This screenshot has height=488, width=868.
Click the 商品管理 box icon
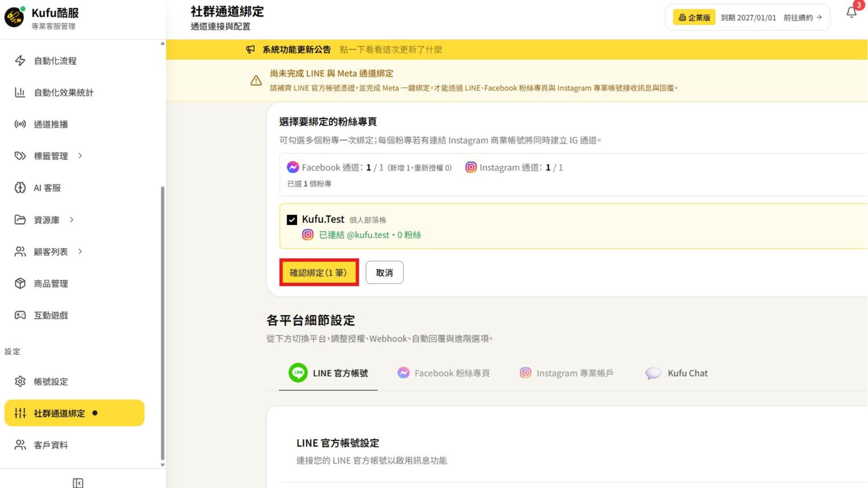click(20, 283)
